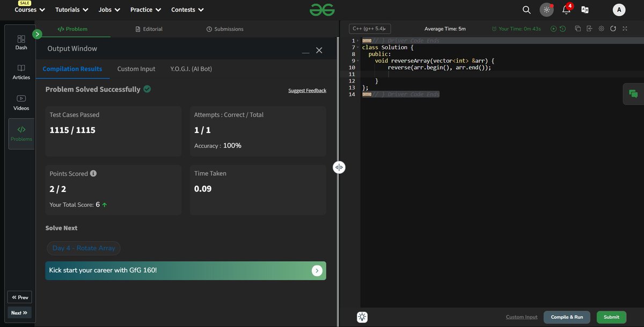The image size is (644, 327).
Task: Open Day 4 - Rotate Array problem
Action: pyautogui.click(x=84, y=248)
